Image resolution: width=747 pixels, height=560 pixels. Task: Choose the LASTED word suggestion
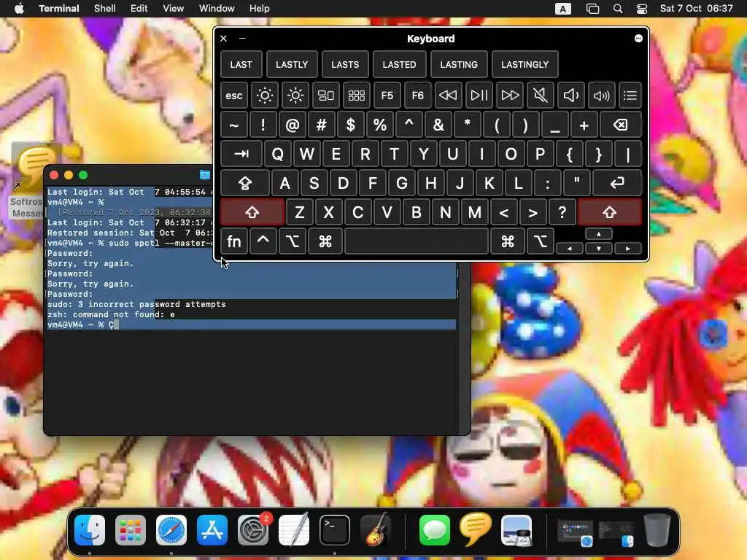399,64
